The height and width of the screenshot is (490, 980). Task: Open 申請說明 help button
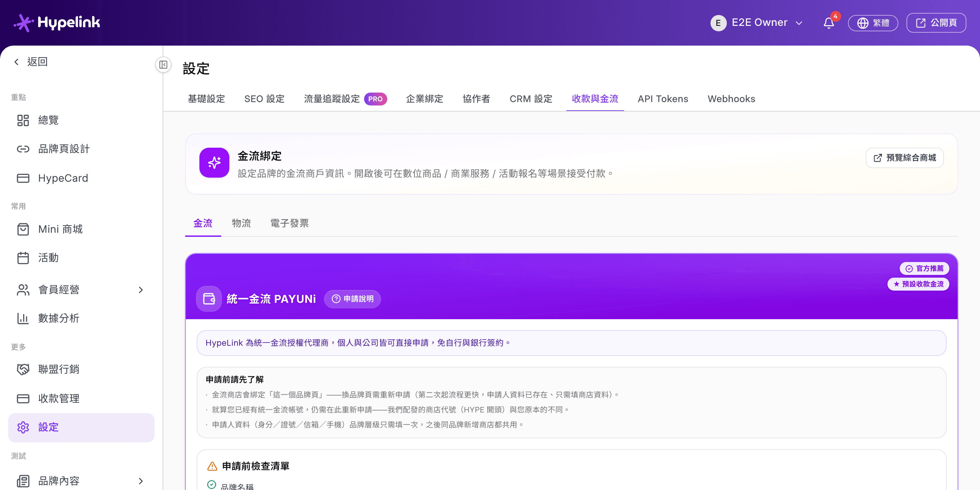[352, 299]
